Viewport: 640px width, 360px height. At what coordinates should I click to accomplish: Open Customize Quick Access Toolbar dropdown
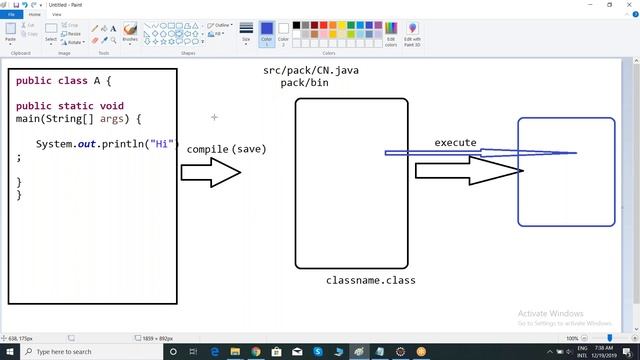tap(41, 5)
